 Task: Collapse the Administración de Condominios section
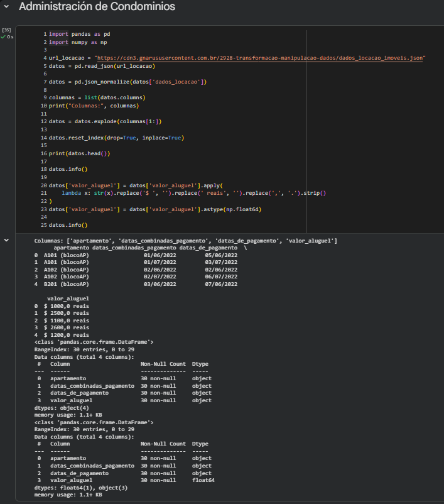coord(7,7)
